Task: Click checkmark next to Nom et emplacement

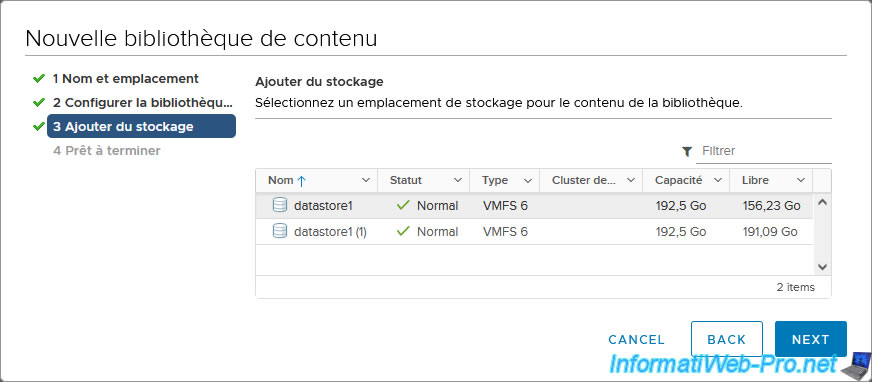Action: pos(38,79)
